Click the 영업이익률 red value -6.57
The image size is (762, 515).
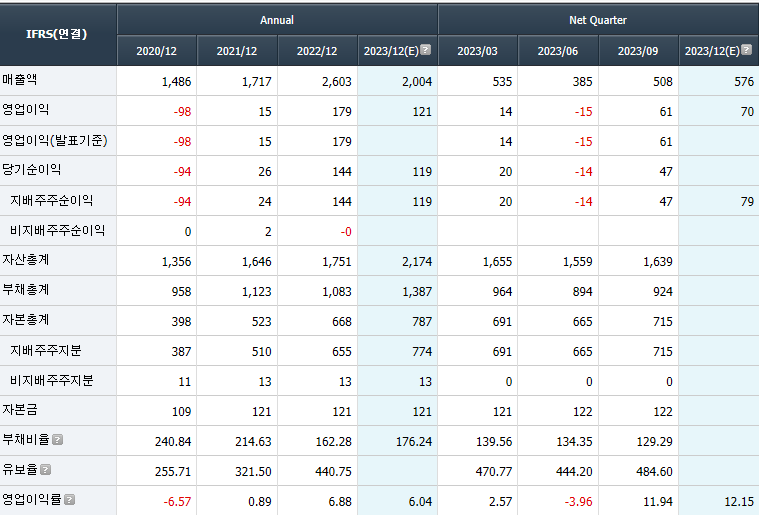click(x=177, y=502)
